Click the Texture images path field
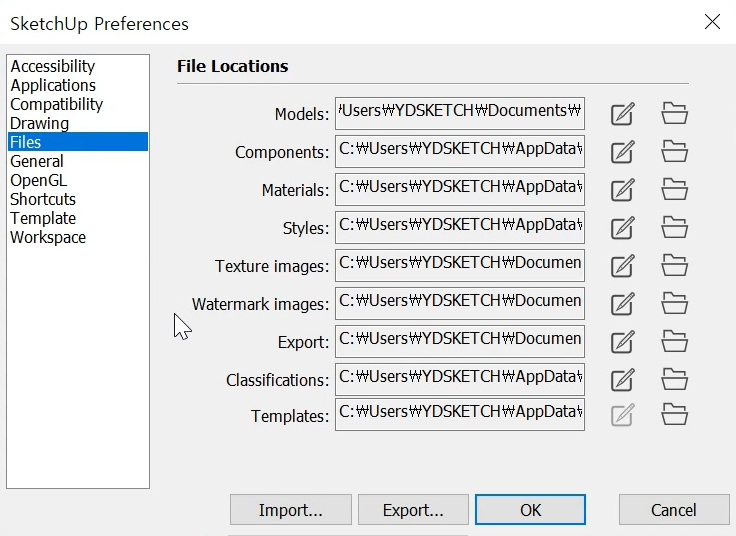Image resolution: width=736 pixels, height=536 pixels. pos(460,265)
